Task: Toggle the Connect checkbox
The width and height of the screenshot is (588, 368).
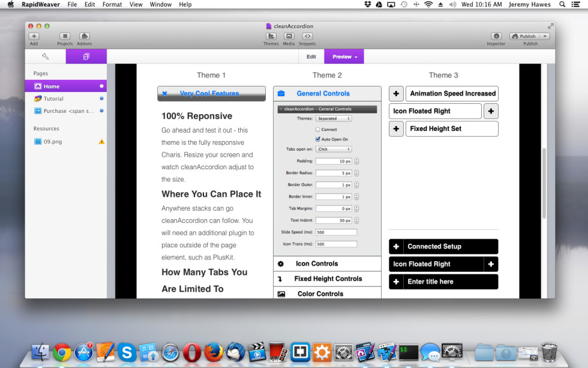Action: (317, 130)
